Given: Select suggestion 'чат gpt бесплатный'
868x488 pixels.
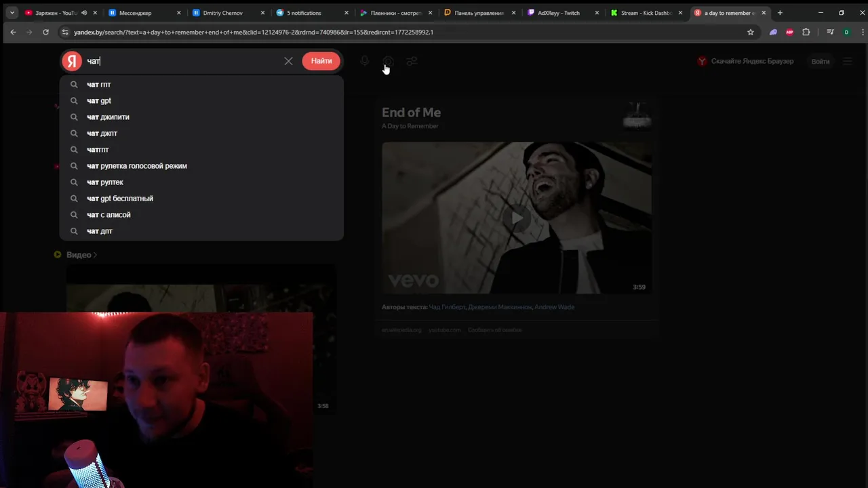Looking at the screenshot, I should (x=201, y=199).
